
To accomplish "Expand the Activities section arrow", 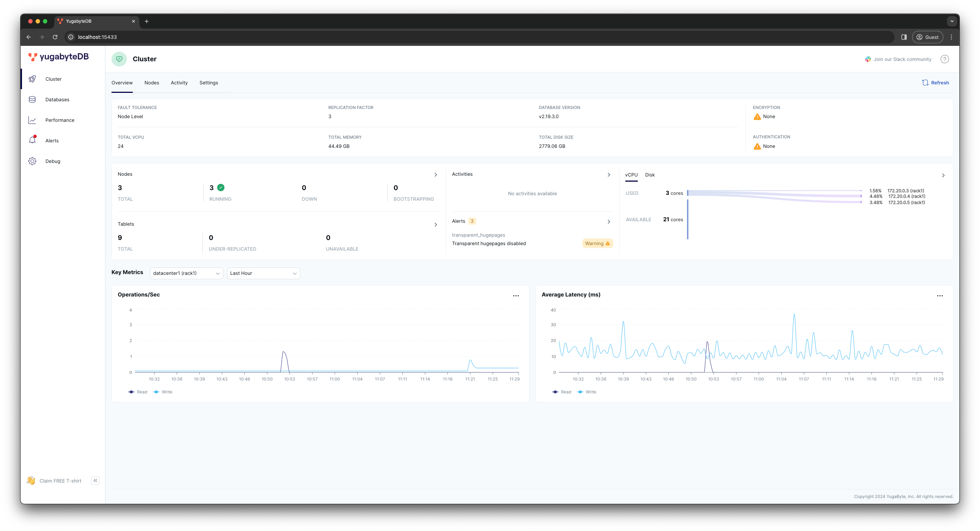I will point(608,175).
